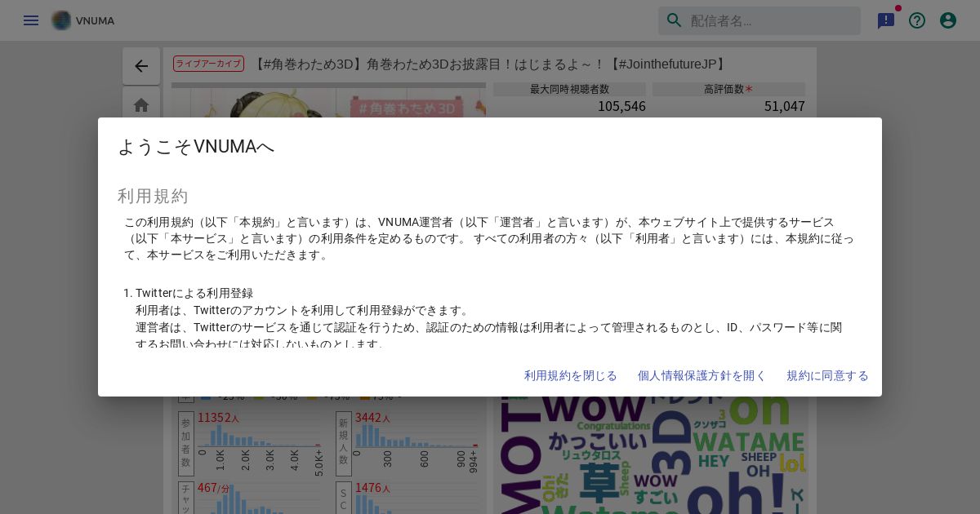Click 利用規約を閉じる button
Image resolution: width=980 pixels, height=514 pixels.
tap(571, 375)
